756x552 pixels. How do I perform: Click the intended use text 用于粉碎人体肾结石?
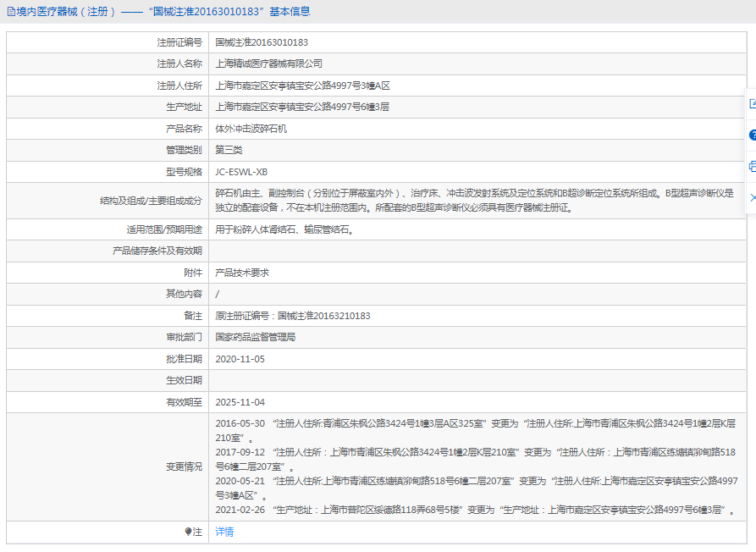pyautogui.click(x=284, y=229)
